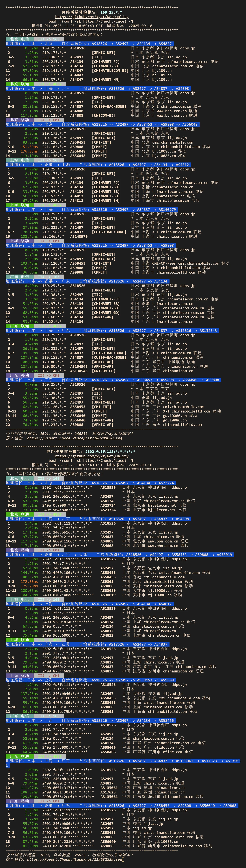The width and height of the screenshot is (246, 868).
Task: Click the AS path ending in AS9808 -> AS56048
Action: coord(144,124)
